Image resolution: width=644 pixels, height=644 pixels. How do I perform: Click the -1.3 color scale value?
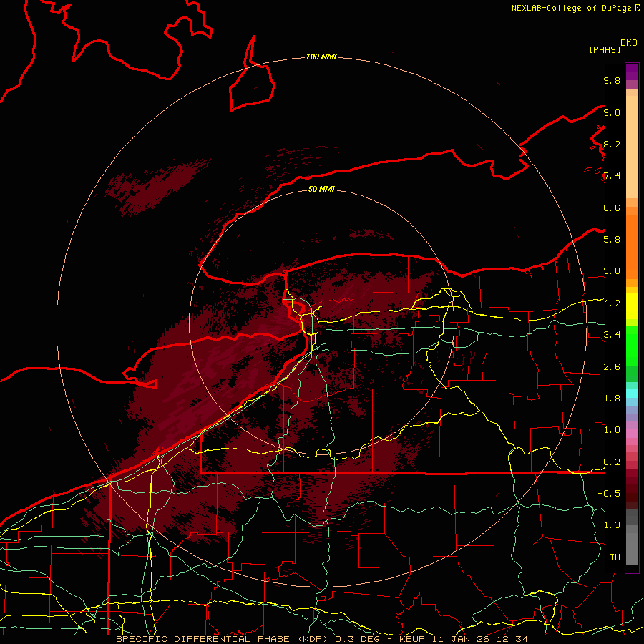click(609, 525)
